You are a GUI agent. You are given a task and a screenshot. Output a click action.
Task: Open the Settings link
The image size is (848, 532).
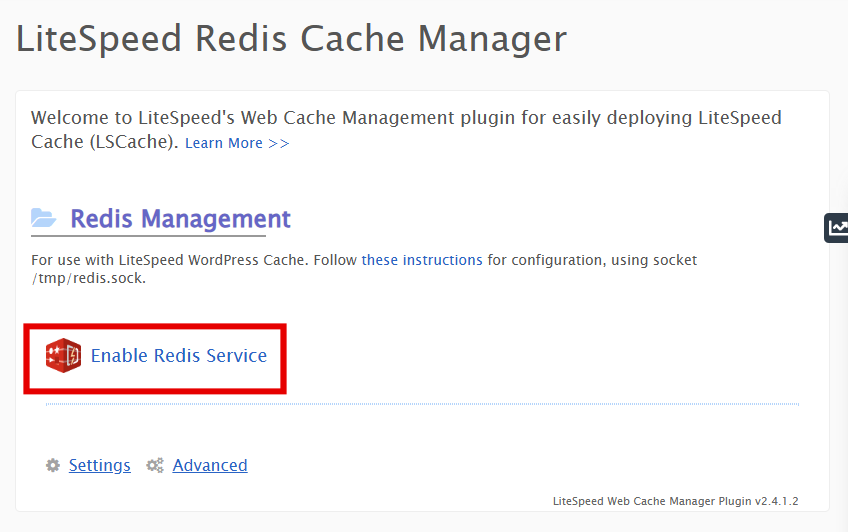coord(99,466)
